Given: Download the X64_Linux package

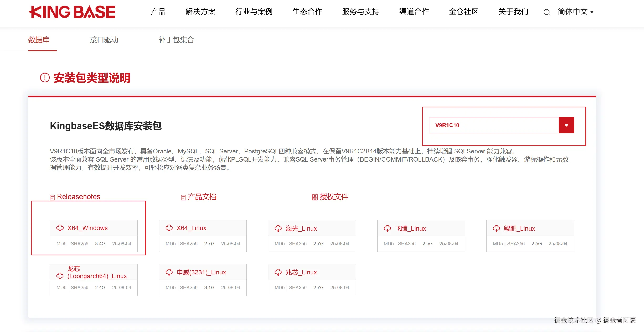Looking at the screenshot, I should 191,228.
